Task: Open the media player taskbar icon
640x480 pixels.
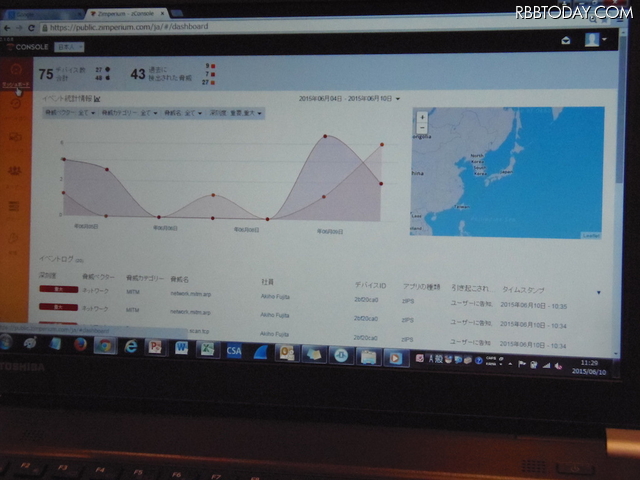Action: pos(395,358)
